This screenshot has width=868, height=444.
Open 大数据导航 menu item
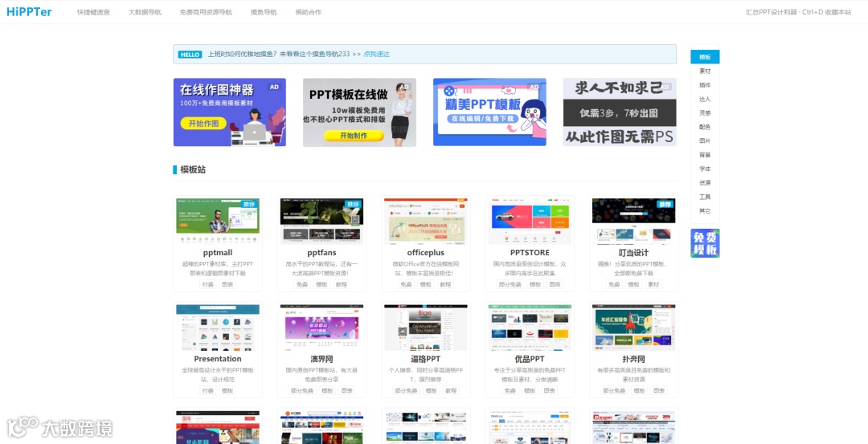145,12
